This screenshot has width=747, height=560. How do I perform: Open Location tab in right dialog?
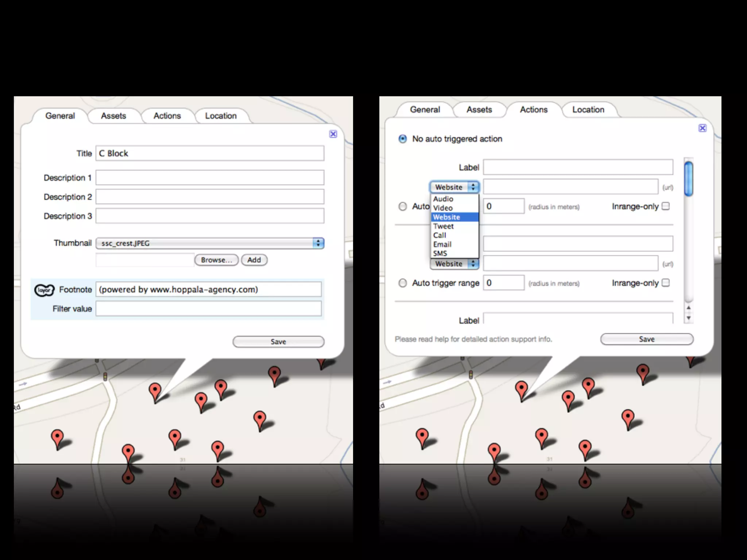(x=588, y=110)
